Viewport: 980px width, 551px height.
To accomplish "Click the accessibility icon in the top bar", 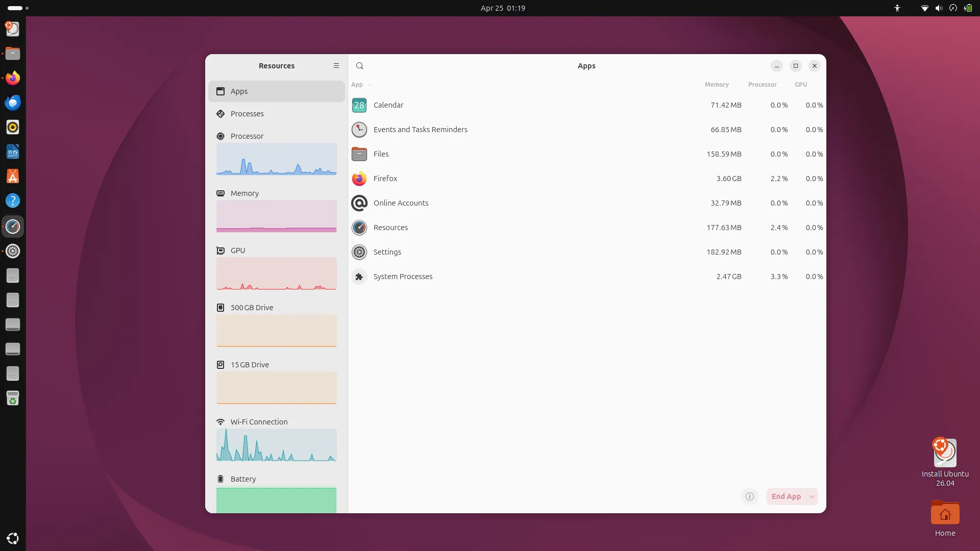I will tap(897, 8).
